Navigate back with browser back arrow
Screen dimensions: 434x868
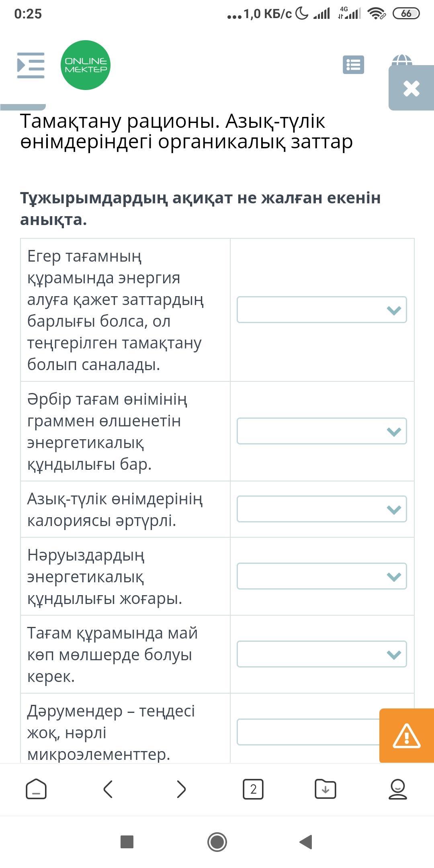tap(108, 789)
